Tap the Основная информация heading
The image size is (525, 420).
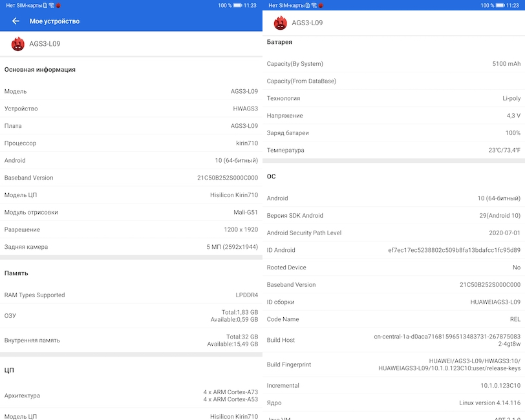tap(40, 70)
